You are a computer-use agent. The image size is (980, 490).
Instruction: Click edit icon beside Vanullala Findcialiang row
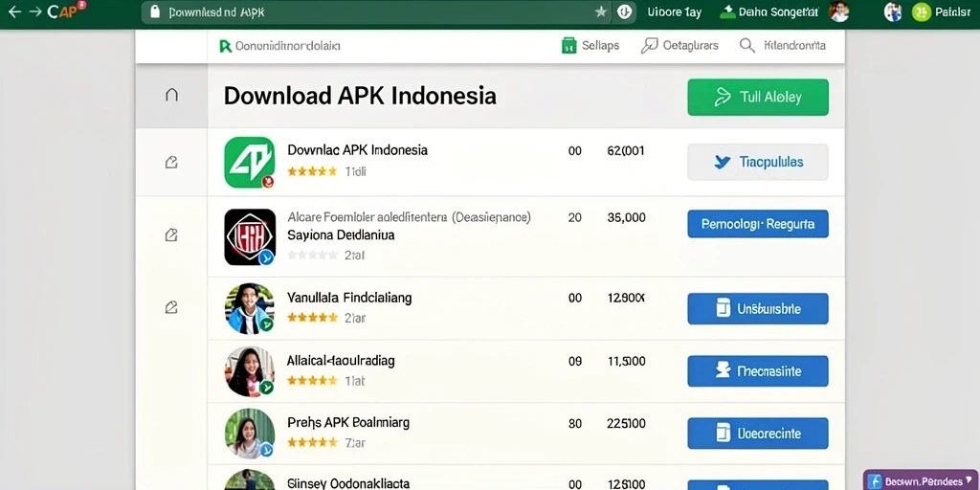tap(170, 307)
